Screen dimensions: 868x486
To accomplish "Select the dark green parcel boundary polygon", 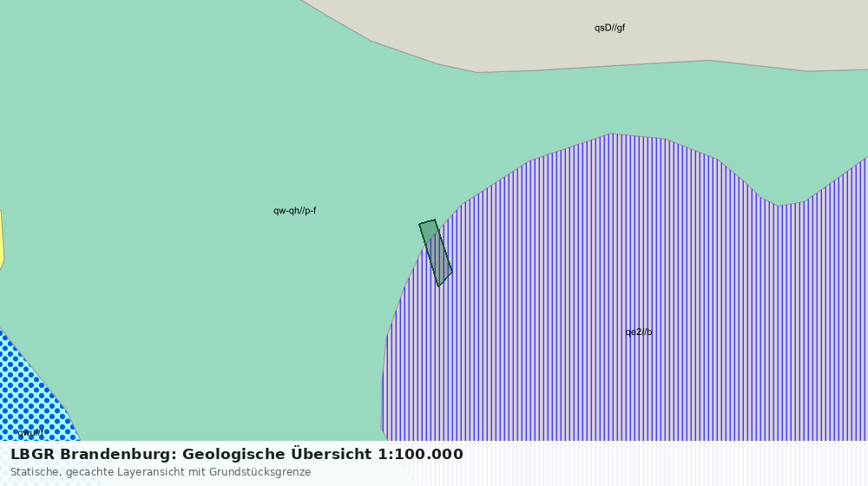I will click(x=436, y=253).
